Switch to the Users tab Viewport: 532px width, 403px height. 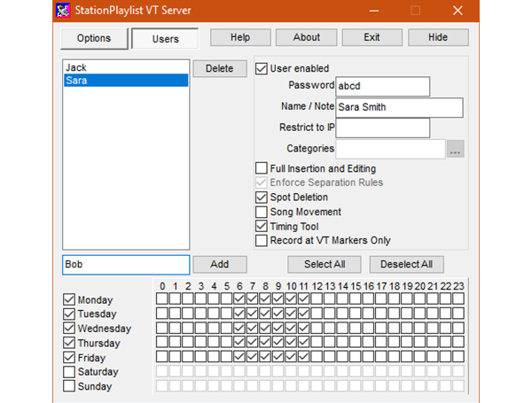[x=165, y=39]
